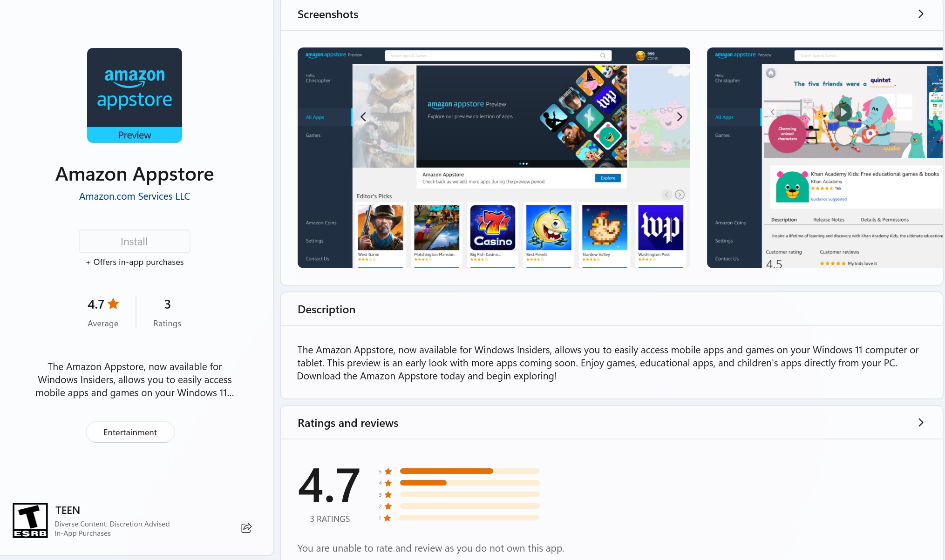Click the 2 star row star icon

(388, 506)
